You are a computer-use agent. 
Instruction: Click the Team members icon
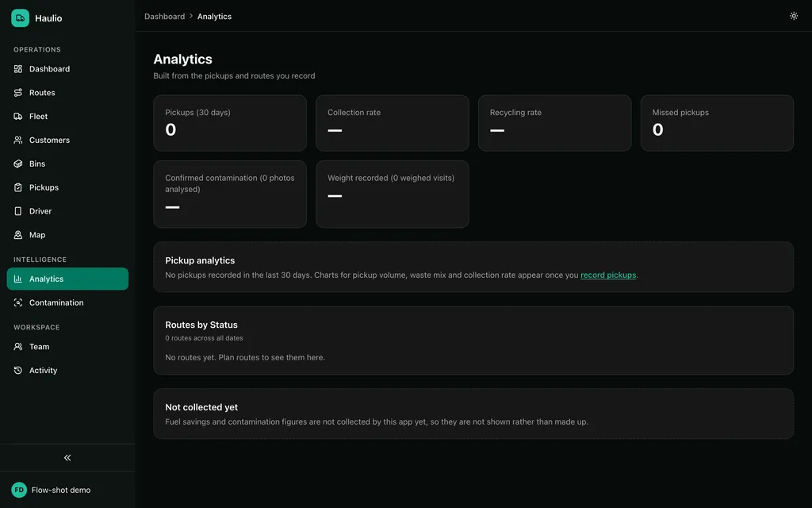(x=18, y=347)
